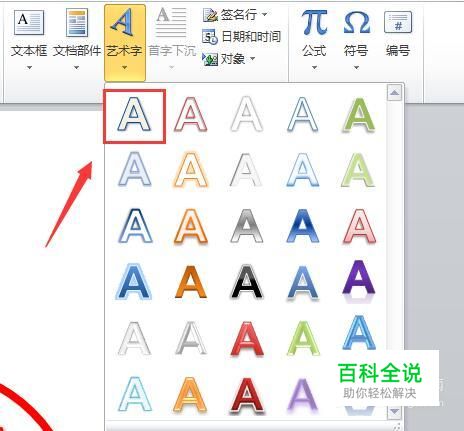464x431 pixels.
Task: Select the gray beveled WordArt in fifth row
Action: (191, 338)
